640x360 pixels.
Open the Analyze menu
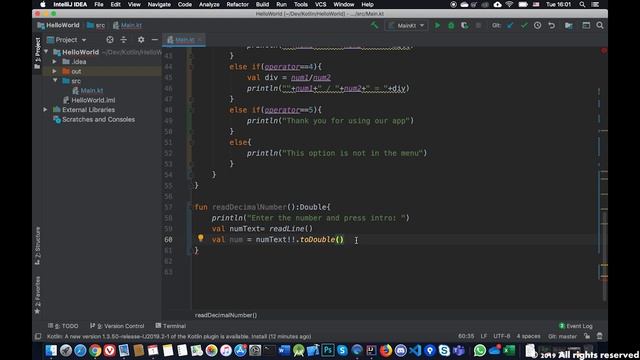(209, 4)
